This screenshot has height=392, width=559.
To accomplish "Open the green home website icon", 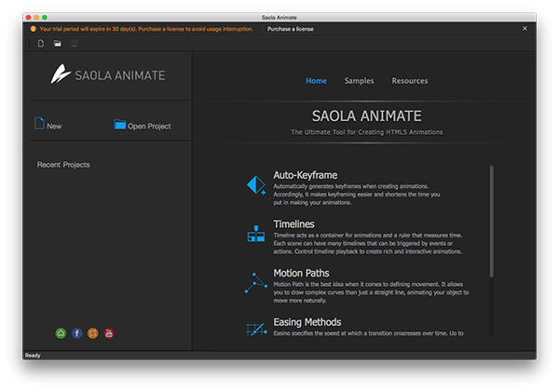I will pyautogui.click(x=61, y=333).
